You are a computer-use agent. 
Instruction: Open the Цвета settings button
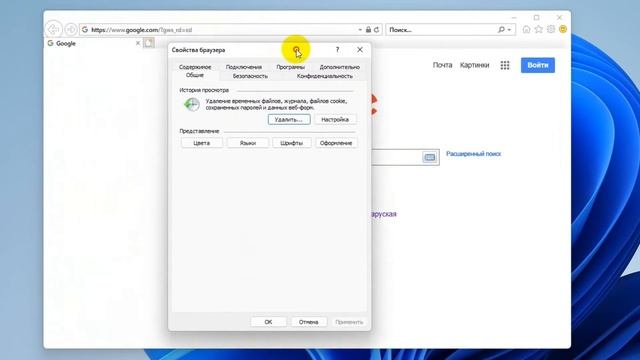point(202,143)
